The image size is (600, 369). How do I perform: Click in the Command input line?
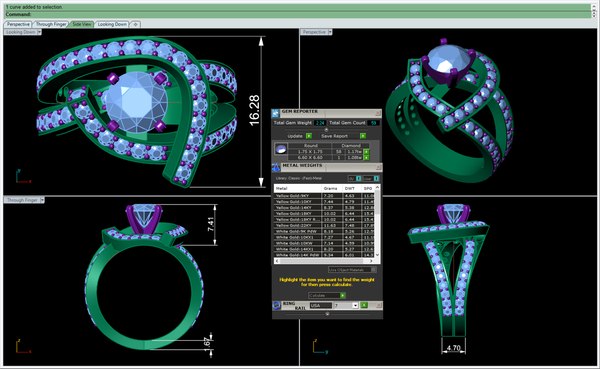(x=298, y=14)
